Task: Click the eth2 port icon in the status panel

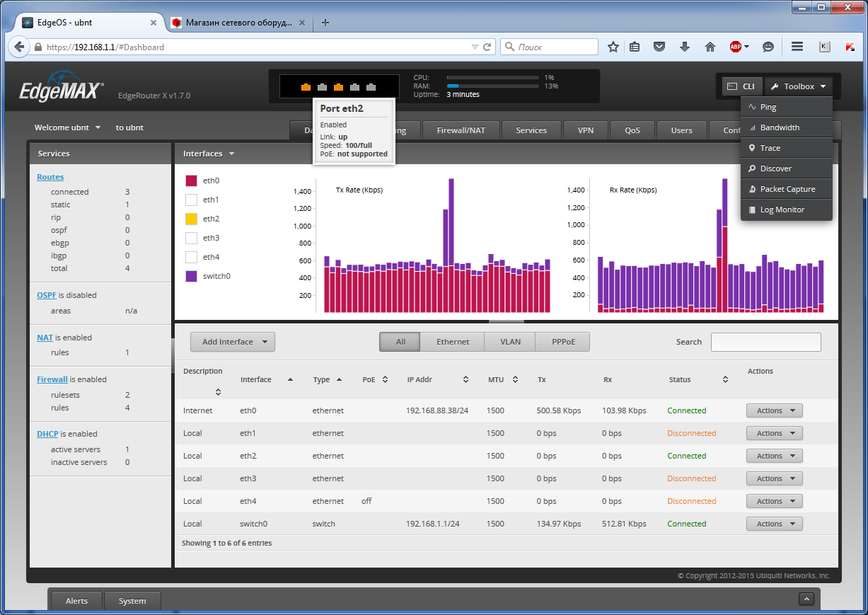Action: pyautogui.click(x=339, y=86)
